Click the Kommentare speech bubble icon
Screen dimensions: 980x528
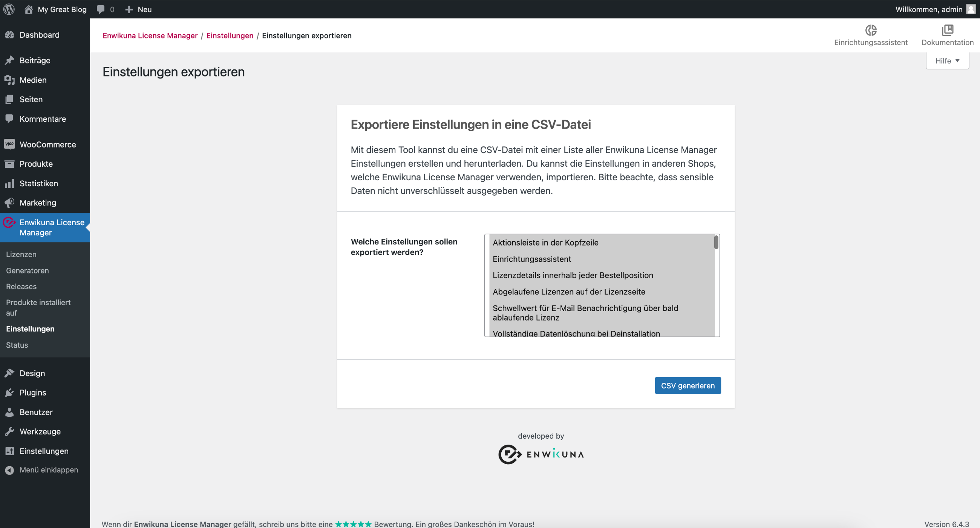[x=9, y=119]
